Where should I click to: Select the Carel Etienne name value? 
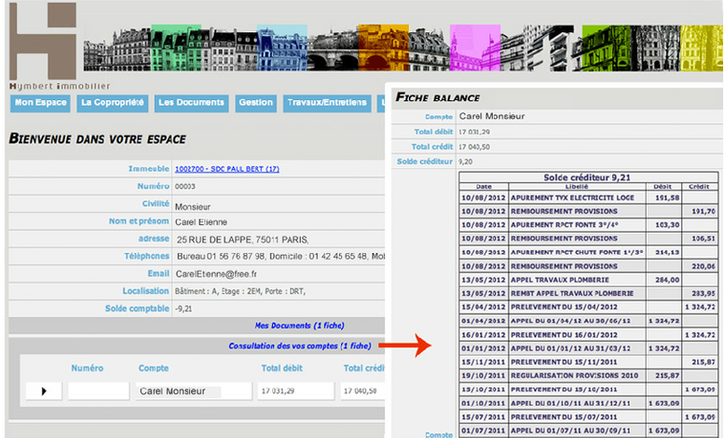[x=201, y=222]
